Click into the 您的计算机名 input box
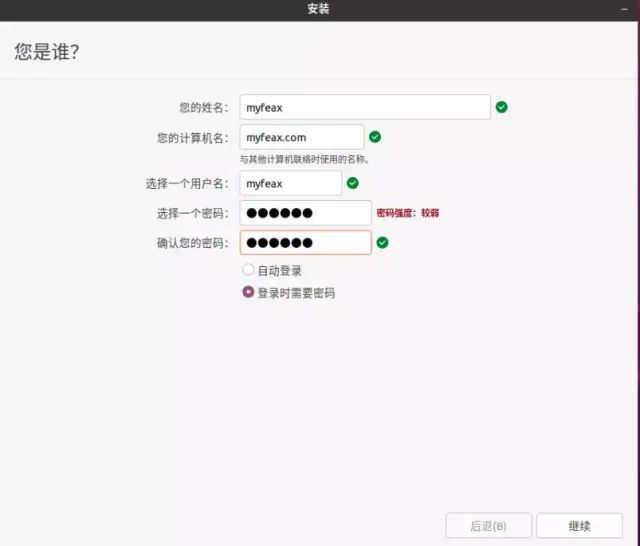This screenshot has width=640, height=546. [x=301, y=137]
